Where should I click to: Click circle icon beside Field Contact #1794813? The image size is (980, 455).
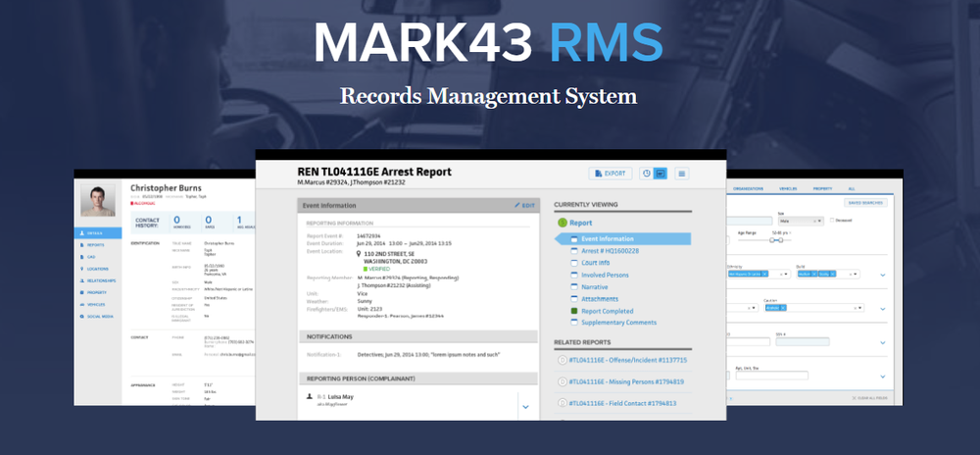click(562, 403)
